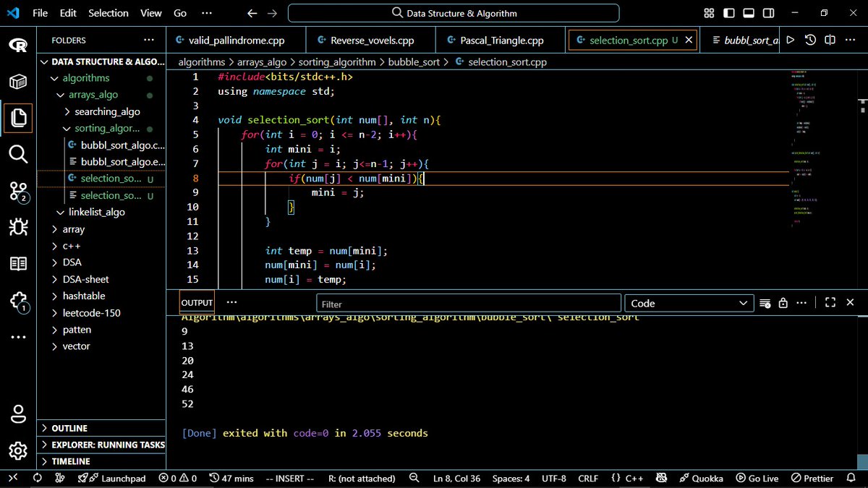Image resolution: width=868 pixels, height=488 pixels.
Task: Maximize the output panel size
Action: click(830, 303)
